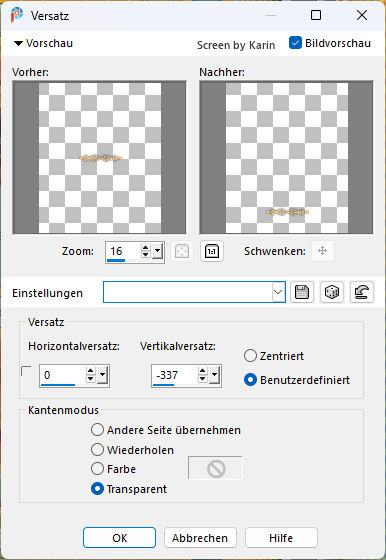386x560 pixels.
Task: Select Andere Seite übernehmen edge mode
Action: (x=97, y=430)
